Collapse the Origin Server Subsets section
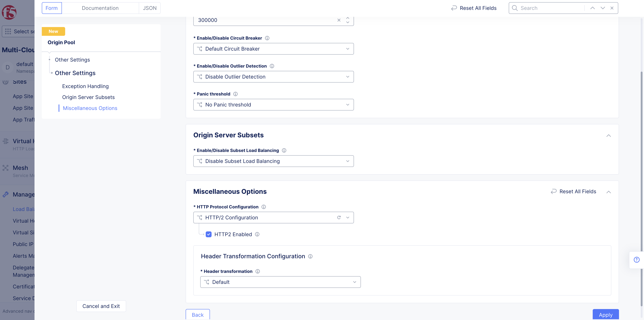Viewport: 644px width, 320px height. [609, 136]
